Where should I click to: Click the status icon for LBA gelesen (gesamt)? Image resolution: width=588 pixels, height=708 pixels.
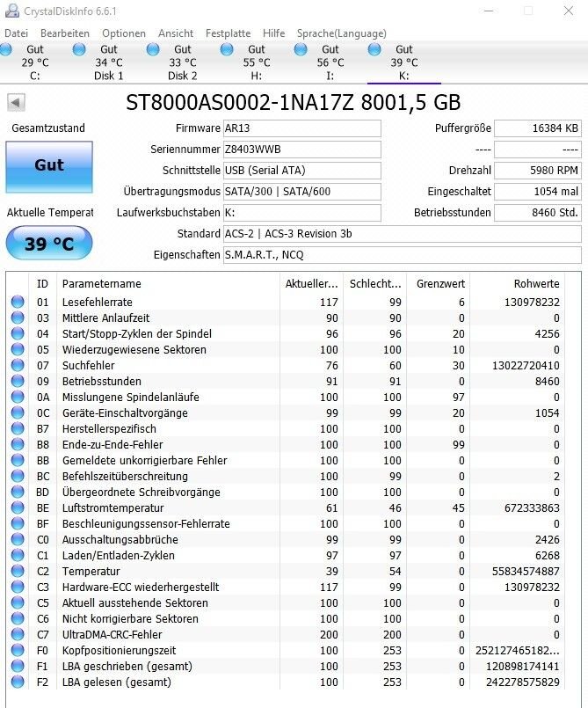(18, 682)
